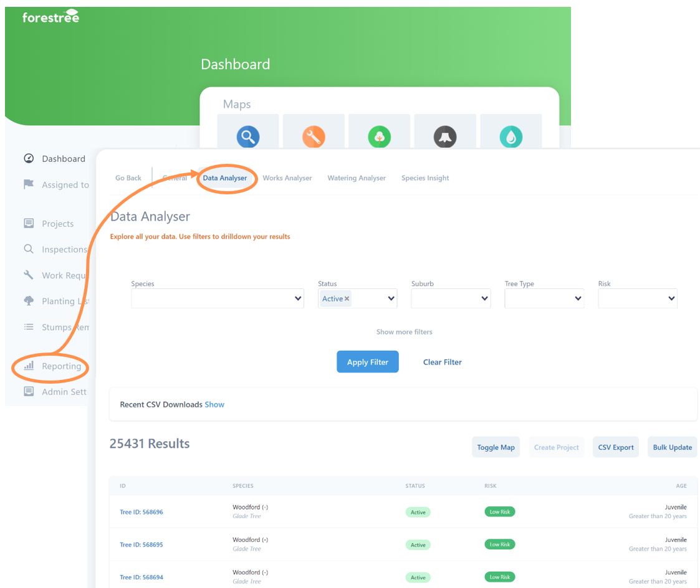This screenshot has width=700, height=588.
Task: Remove the Active status chip with its x
Action: pyautogui.click(x=346, y=298)
